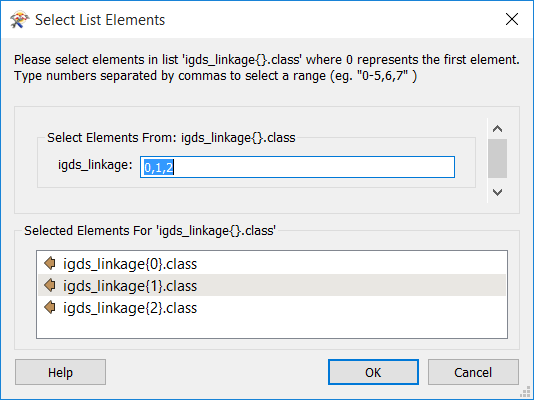Select igds_linkage{0}.class in the list
Image resolution: width=534 pixels, height=400 pixels.
(x=272, y=264)
